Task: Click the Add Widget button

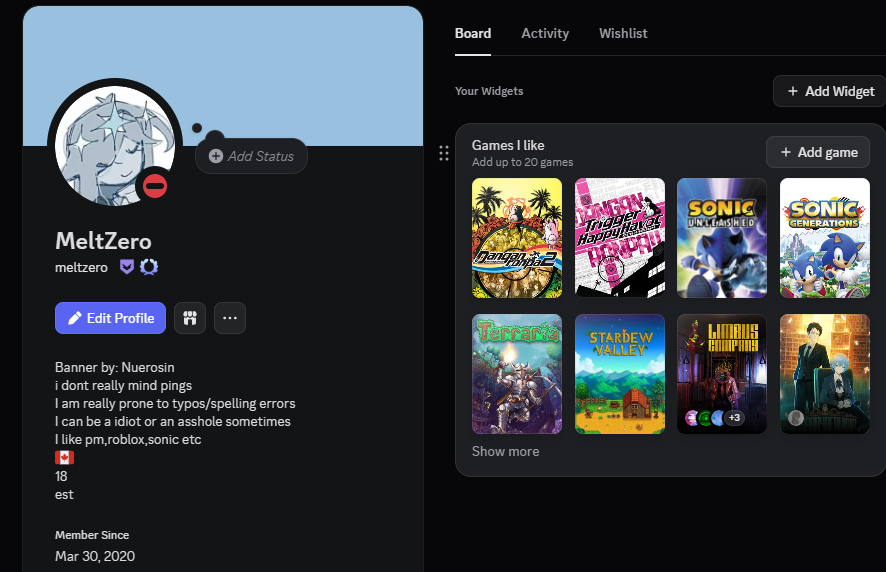Action: coord(829,91)
